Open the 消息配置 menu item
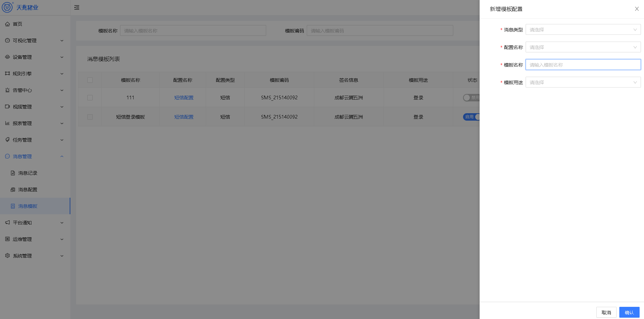644x319 pixels. [28, 190]
